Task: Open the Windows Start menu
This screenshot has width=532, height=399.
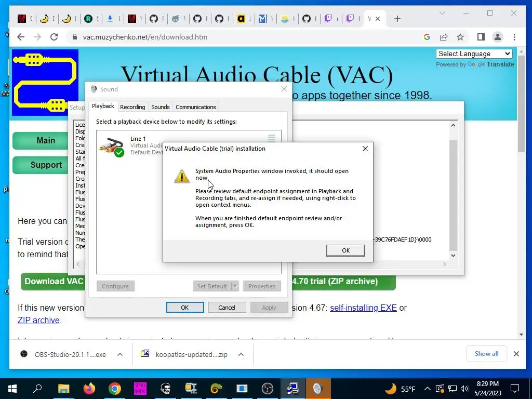Action: point(12,389)
